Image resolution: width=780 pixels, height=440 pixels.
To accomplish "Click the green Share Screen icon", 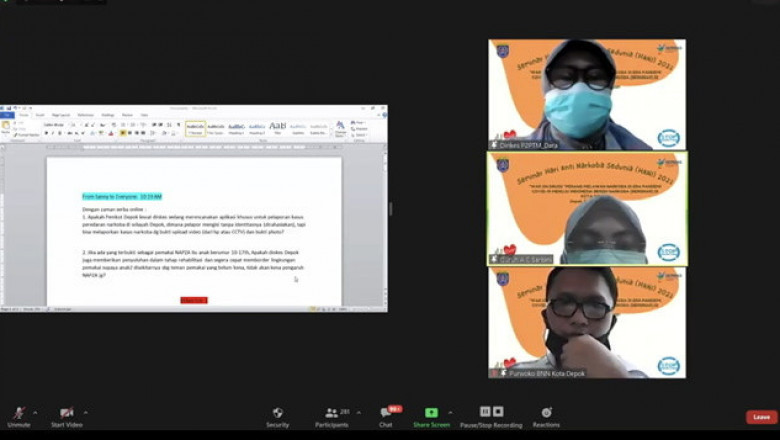I will click(x=431, y=412).
